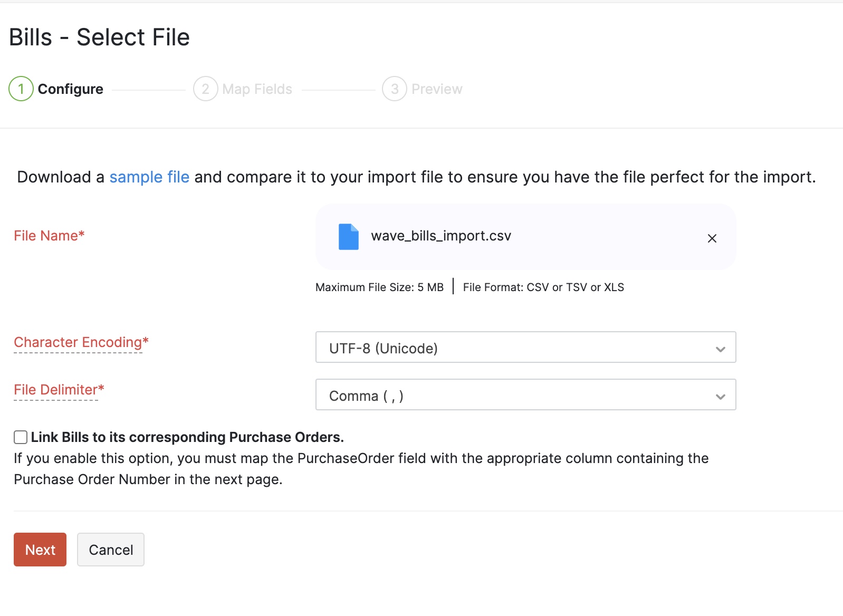Click the Preview step circle
Viewport: 843px width, 616px height.
point(394,89)
